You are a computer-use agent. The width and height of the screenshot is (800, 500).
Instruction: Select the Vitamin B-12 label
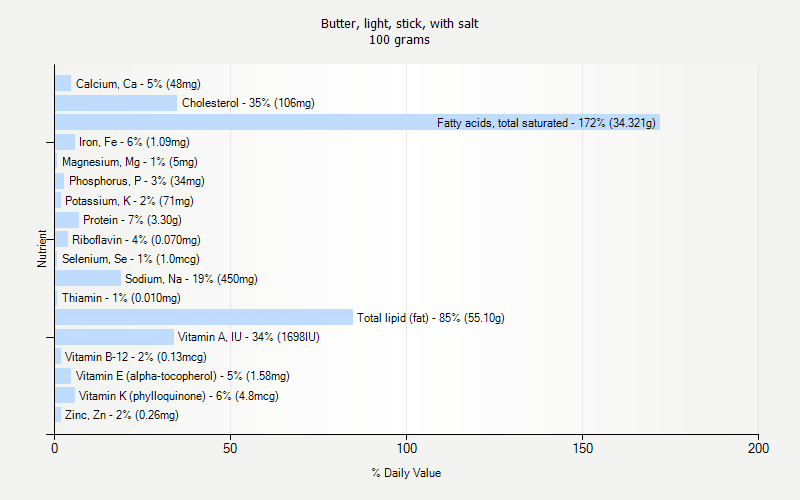click(x=135, y=357)
